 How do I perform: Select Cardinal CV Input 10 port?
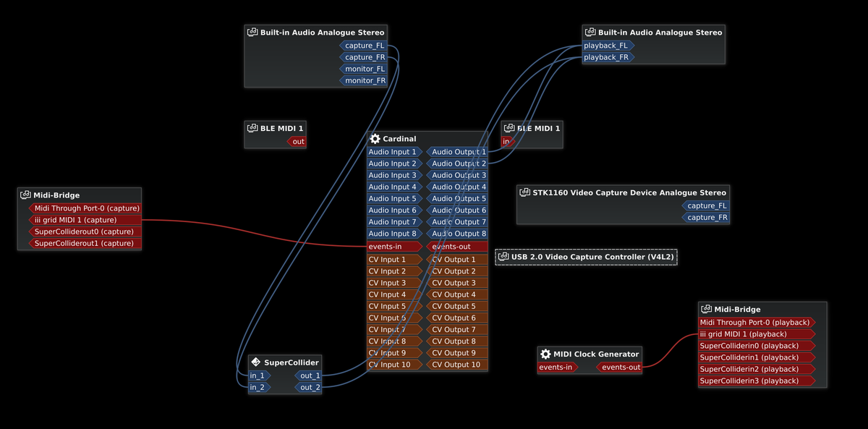(395, 364)
